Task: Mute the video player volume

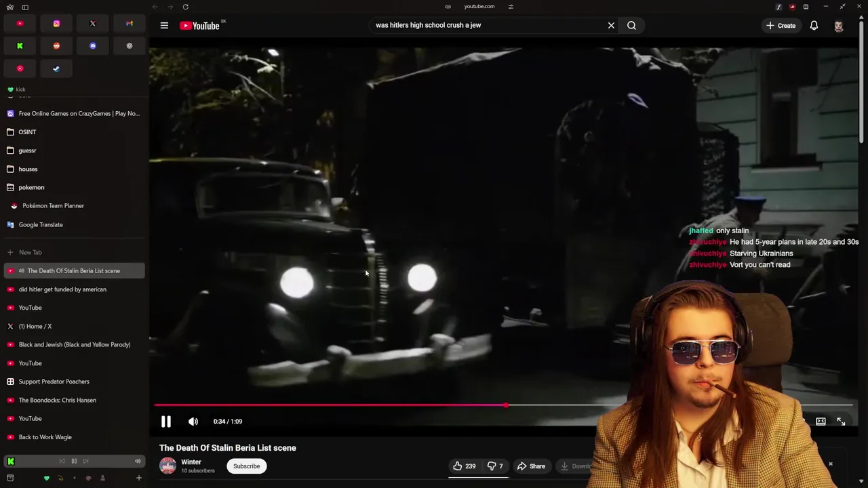Action: [193, 422]
